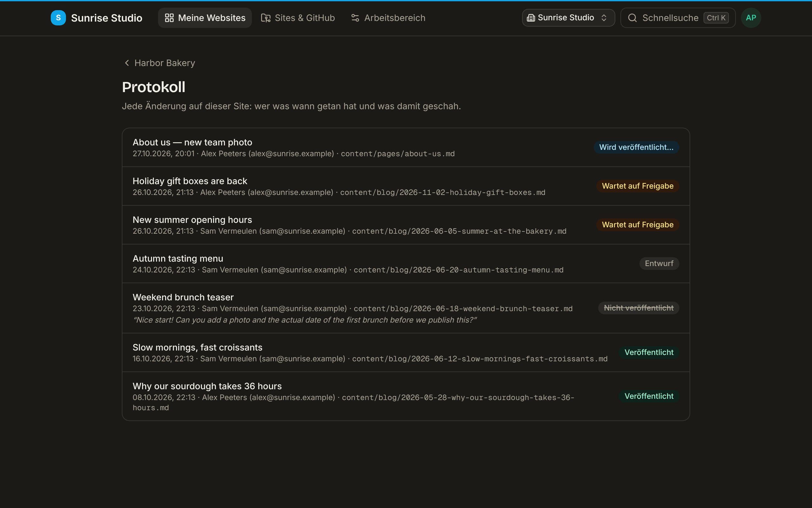Screen dimensions: 812x508
Task: Click the Protokoll page heading
Action: coord(154,87)
